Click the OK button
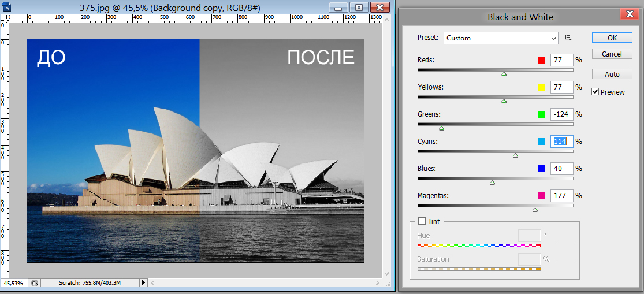644x294 pixels. (x=612, y=38)
